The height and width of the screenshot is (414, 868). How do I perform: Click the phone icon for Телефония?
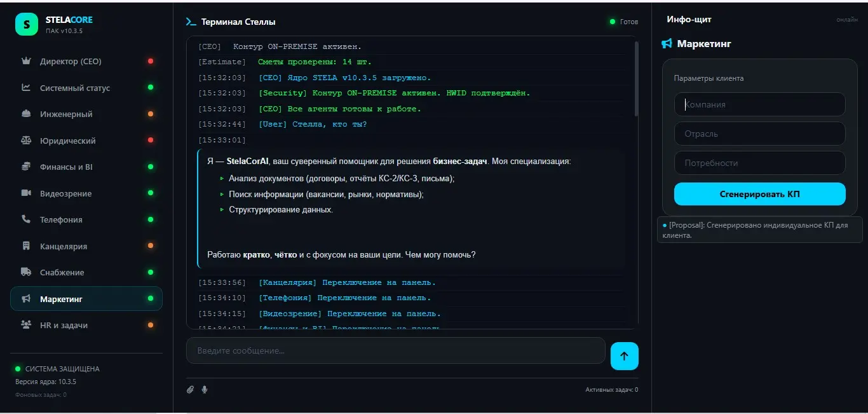pyautogui.click(x=26, y=219)
